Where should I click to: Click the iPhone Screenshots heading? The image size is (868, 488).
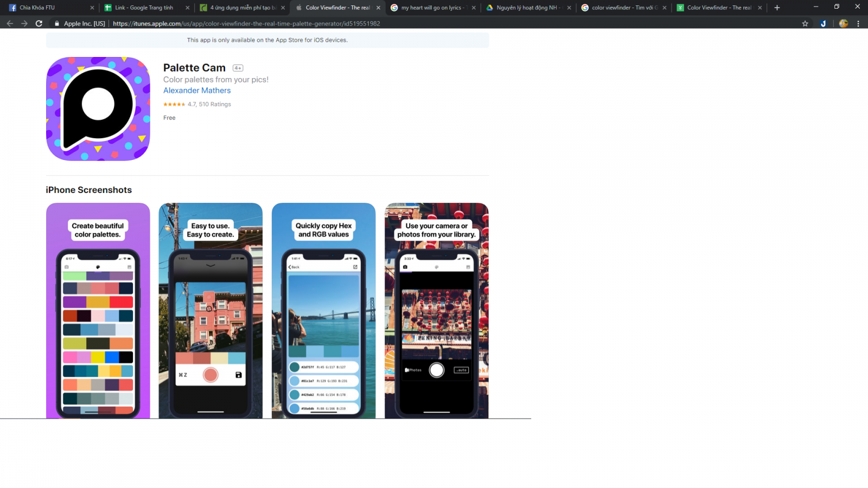pos(89,190)
